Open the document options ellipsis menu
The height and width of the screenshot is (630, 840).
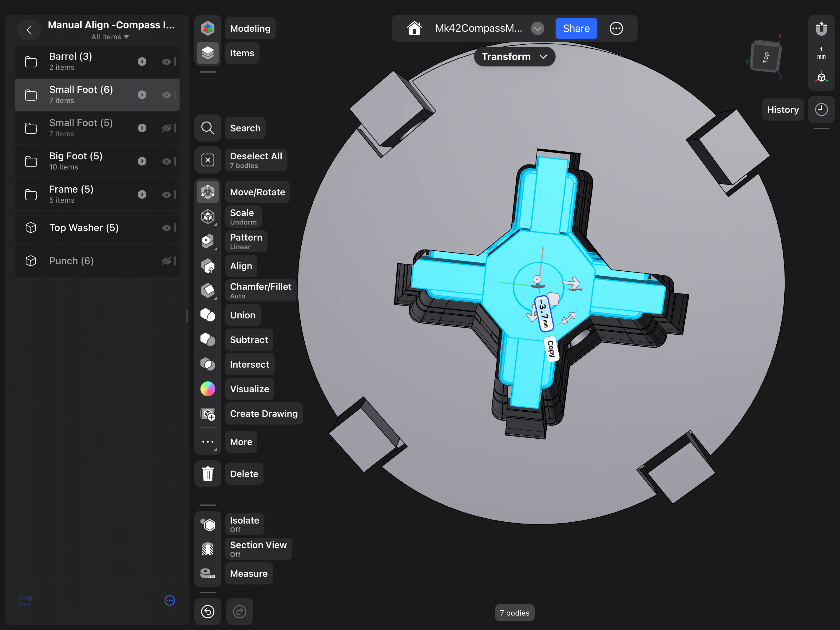(616, 28)
